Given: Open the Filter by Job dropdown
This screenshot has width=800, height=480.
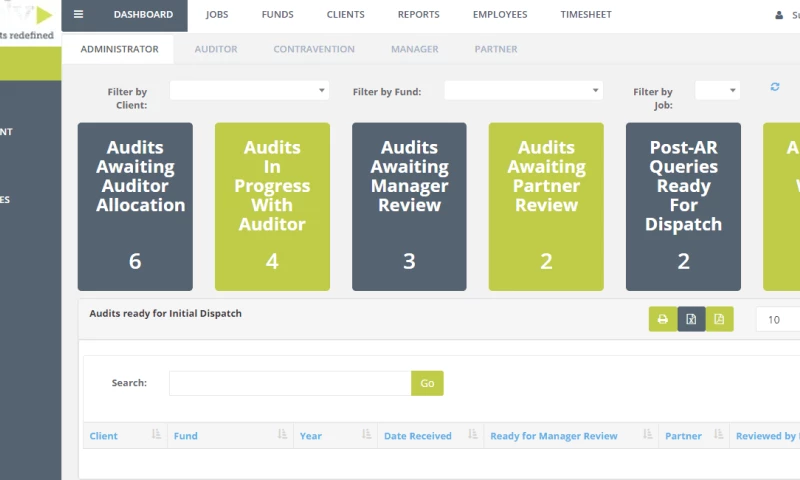Looking at the screenshot, I should 717,90.
